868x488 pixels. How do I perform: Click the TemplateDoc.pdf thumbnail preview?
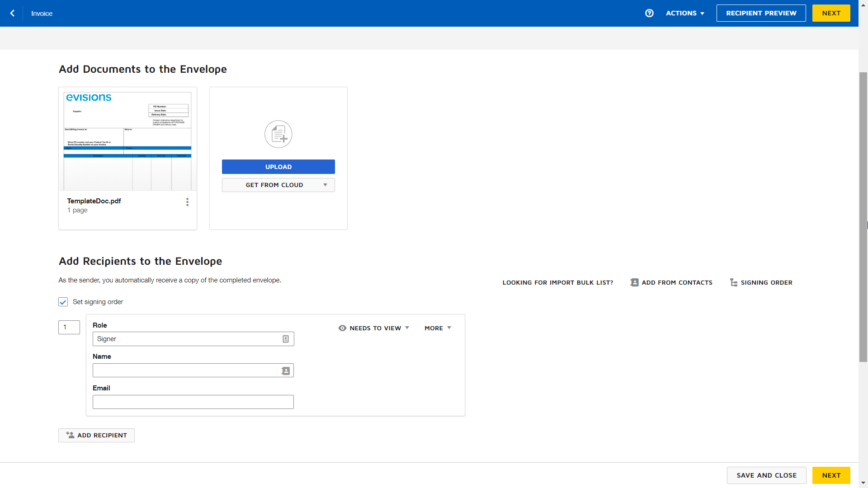coord(127,138)
